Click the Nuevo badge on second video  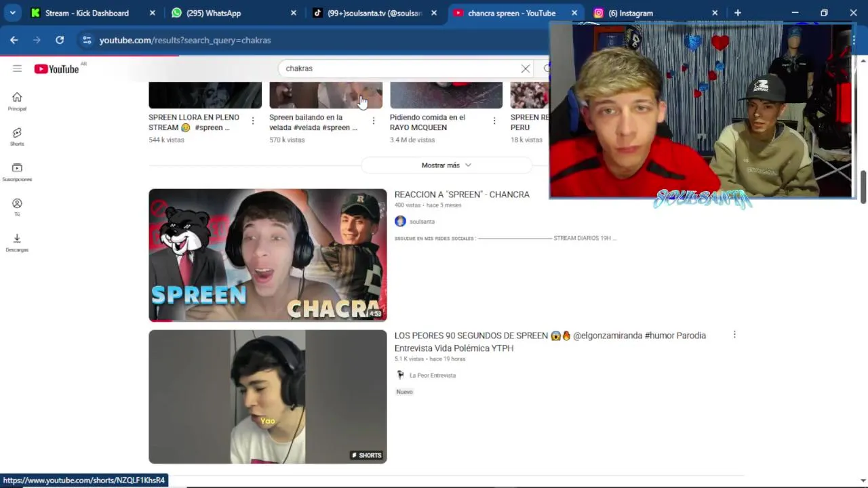point(404,392)
